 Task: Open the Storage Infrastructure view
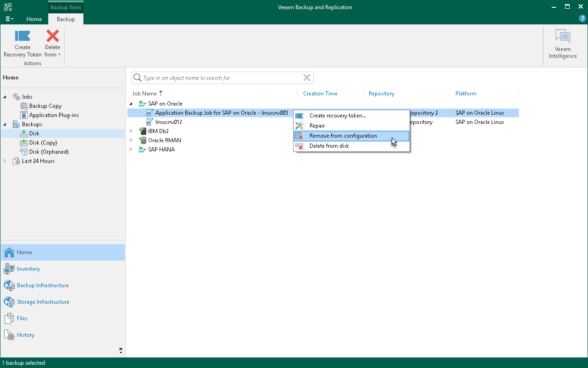pos(62,302)
